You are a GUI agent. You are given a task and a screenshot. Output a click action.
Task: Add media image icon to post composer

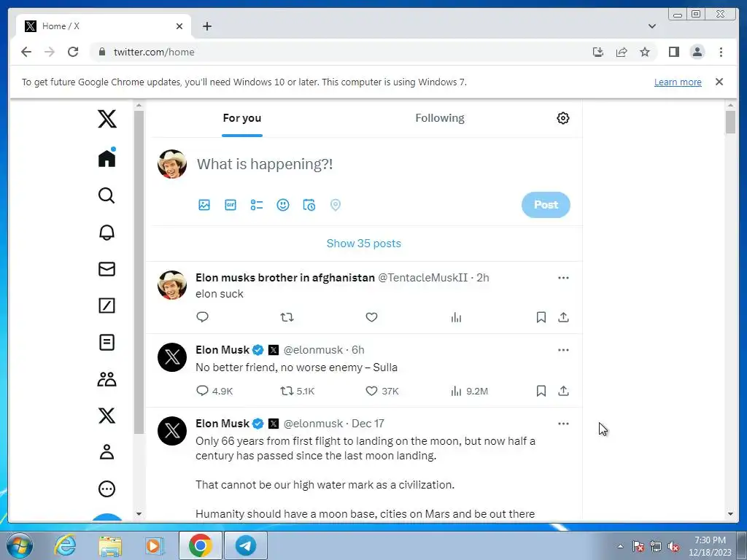(204, 205)
